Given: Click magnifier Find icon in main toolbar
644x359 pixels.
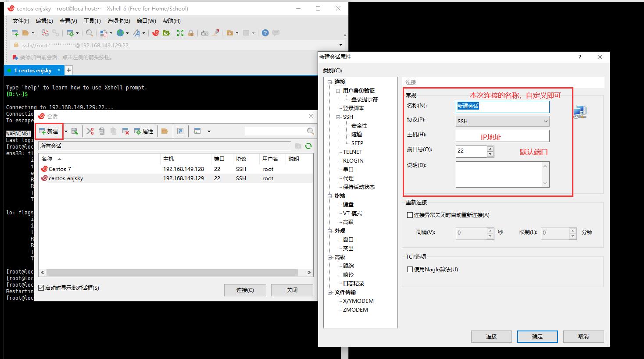Looking at the screenshot, I should [x=89, y=33].
